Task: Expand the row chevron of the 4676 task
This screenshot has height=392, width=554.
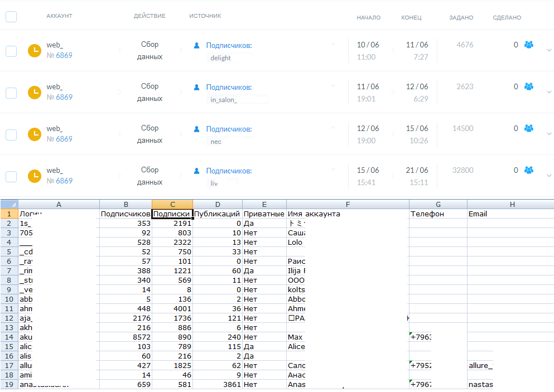Action: (x=549, y=50)
